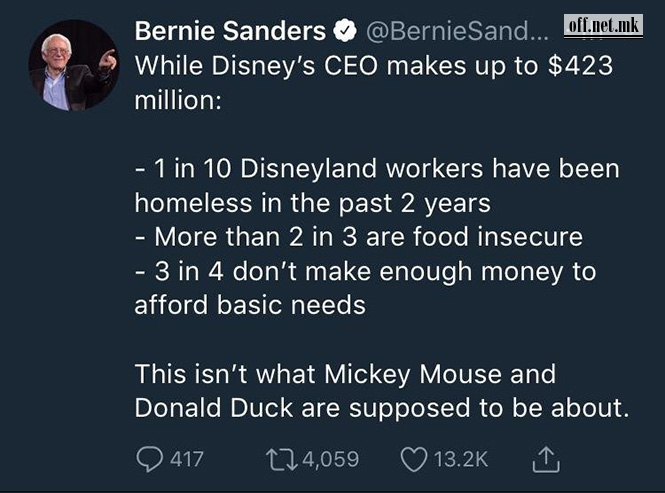Screen dimensions: 665x493
Task: Click the verified badge next to Bernie Sanders
Action: coord(343,32)
